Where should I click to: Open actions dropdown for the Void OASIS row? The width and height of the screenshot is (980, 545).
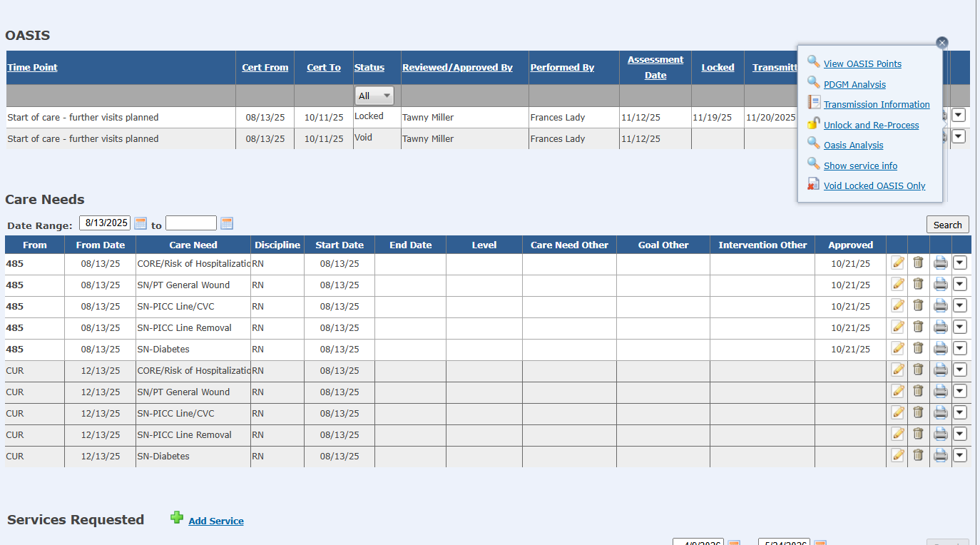959,136
